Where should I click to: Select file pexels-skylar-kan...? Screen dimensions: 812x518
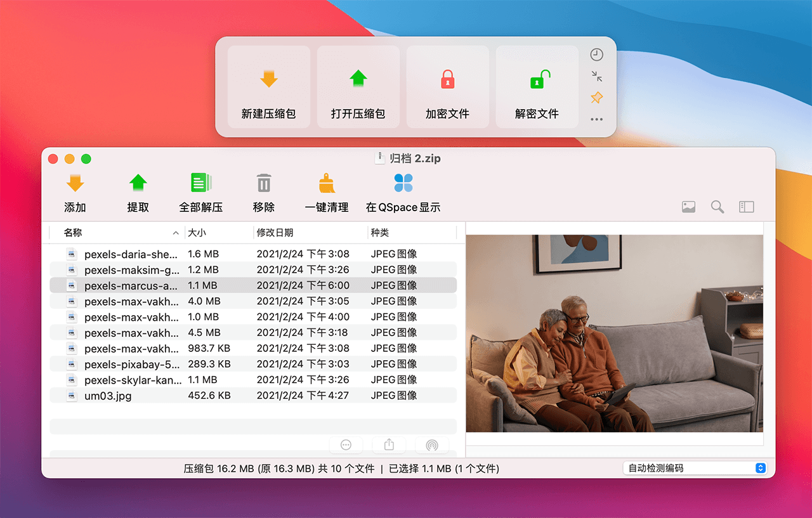pos(253,380)
